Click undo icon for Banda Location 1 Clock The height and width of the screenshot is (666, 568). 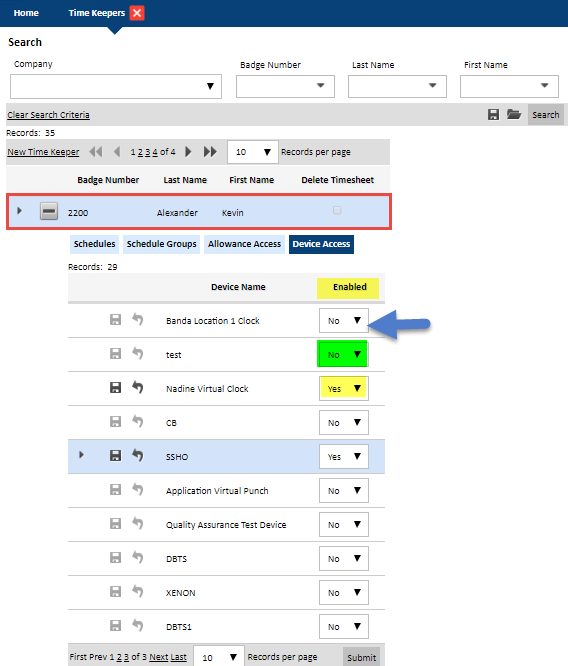tap(137, 319)
